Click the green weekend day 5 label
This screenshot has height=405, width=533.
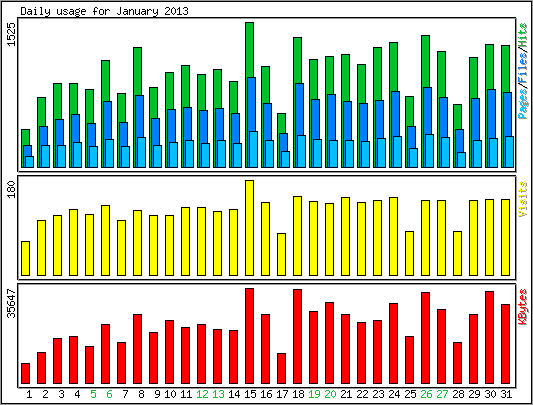(93, 394)
